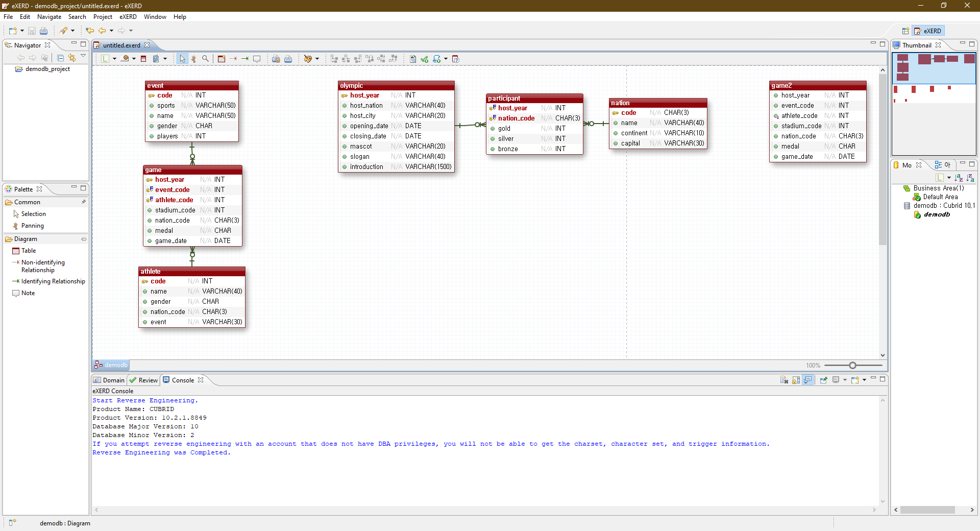Click the diagram zoom slider handle

852,366
